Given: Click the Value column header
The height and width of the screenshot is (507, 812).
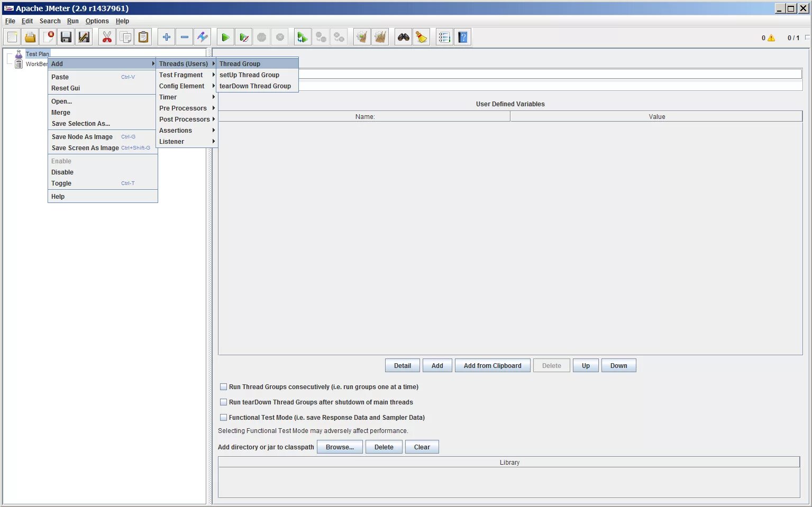Looking at the screenshot, I should [656, 117].
